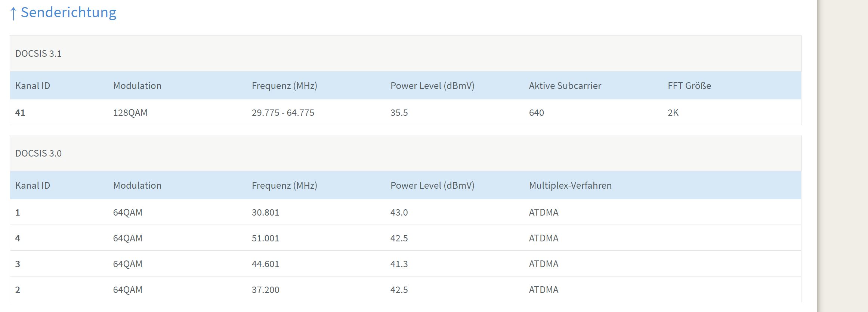This screenshot has width=868, height=312.
Task: Select the DOCSIS 3.1 section title
Action: [x=38, y=54]
